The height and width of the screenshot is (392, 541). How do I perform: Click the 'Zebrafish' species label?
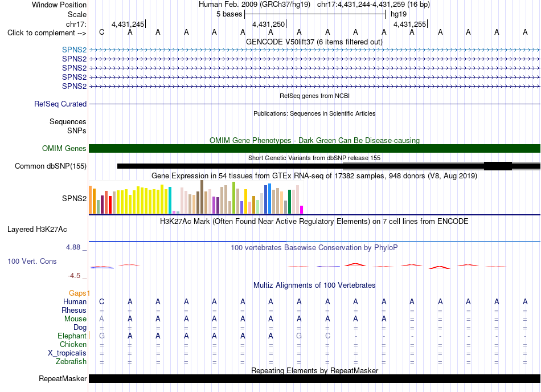pos(71,362)
